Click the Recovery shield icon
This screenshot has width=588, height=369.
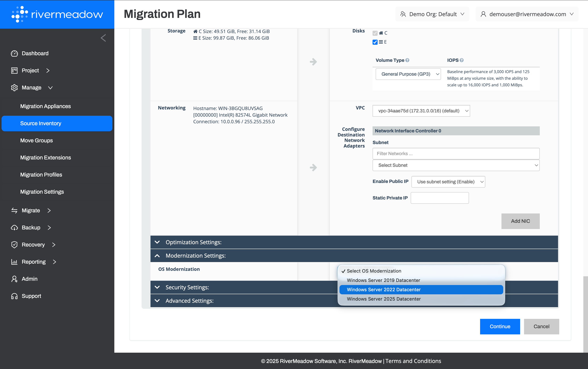pyautogui.click(x=14, y=245)
